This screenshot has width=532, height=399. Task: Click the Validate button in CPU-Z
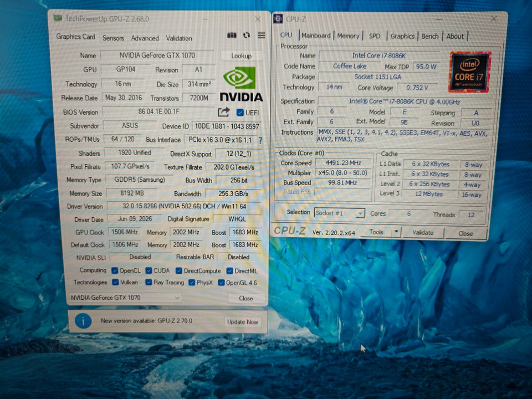[x=423, y=233]
